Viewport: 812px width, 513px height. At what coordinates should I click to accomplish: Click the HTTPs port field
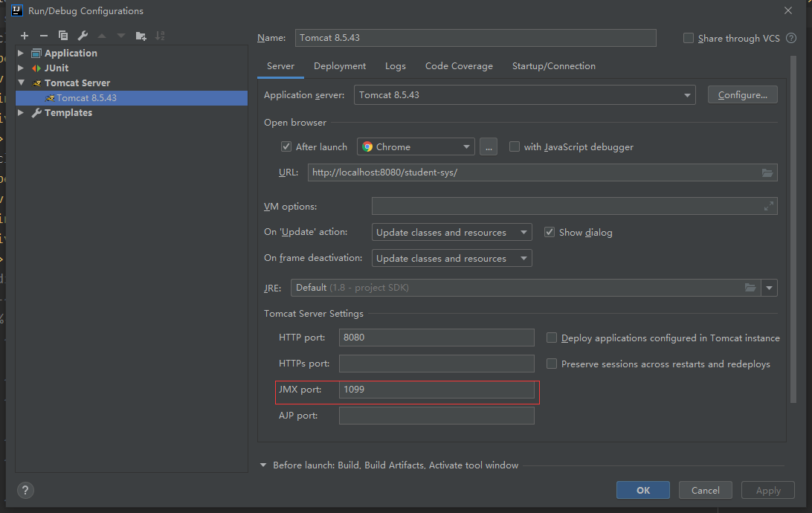point(436,364)
